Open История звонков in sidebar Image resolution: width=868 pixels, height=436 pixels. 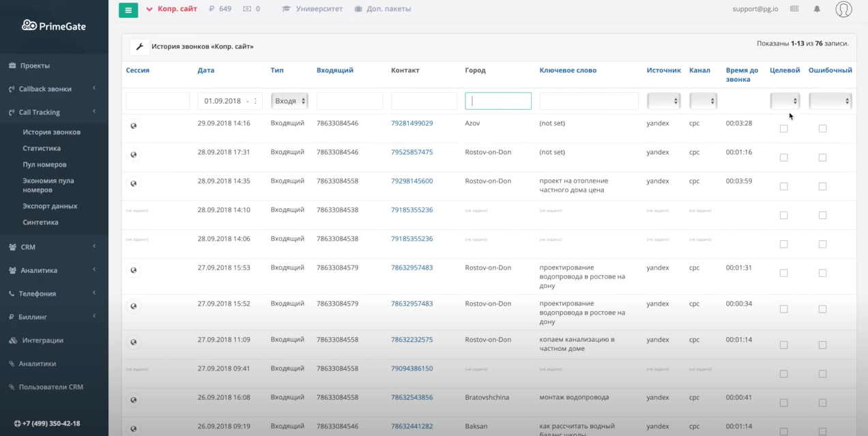51,132
